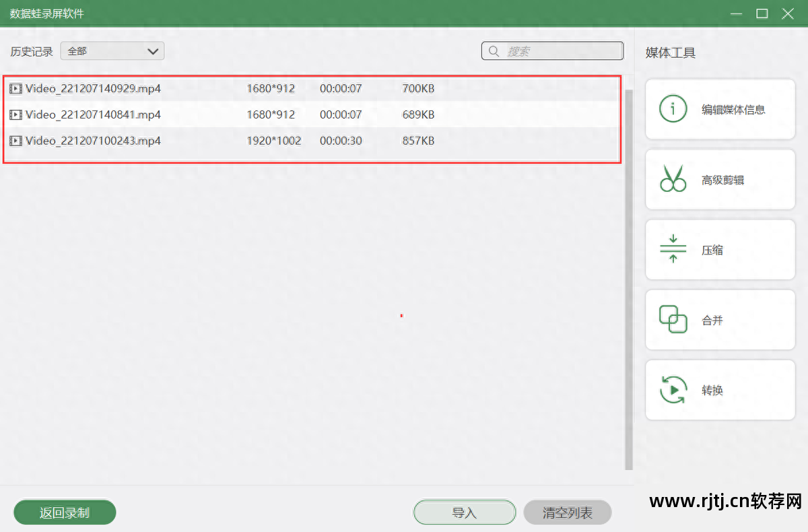Click the 689KB file size
The image size is (808, 532).
tap(418, 115)
